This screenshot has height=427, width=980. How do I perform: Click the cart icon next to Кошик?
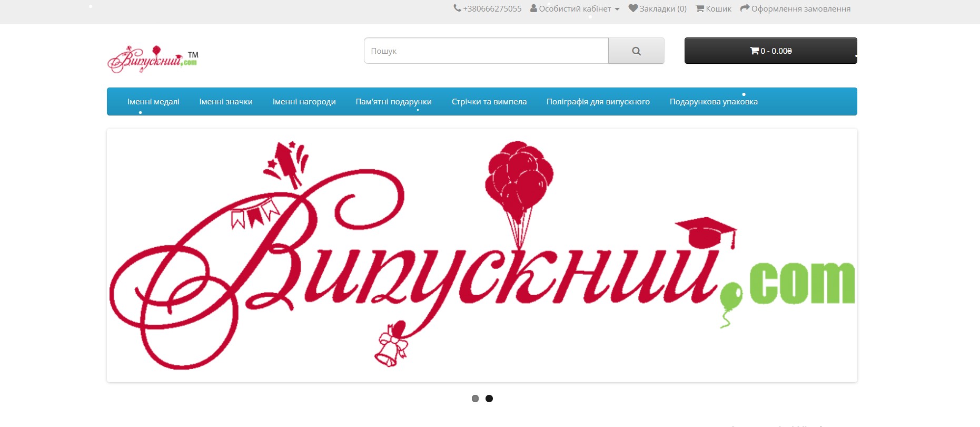point(700,8)
